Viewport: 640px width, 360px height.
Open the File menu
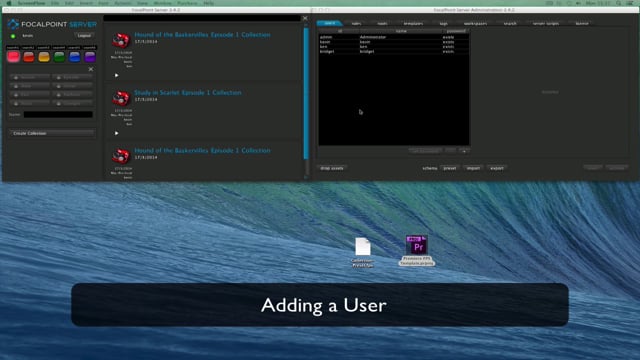click(55, 3)
